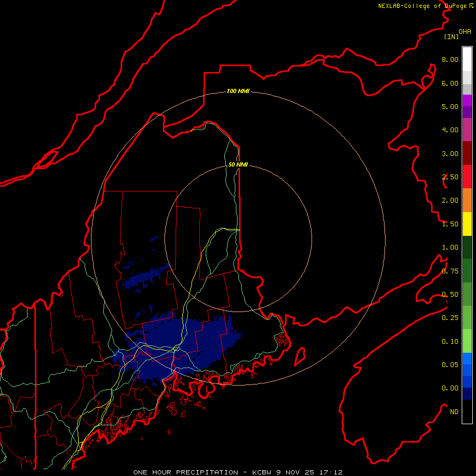The width and height of the screenshot is (476, 476).
Task: Click the 2.00 legend value
Action: (450, 200)
